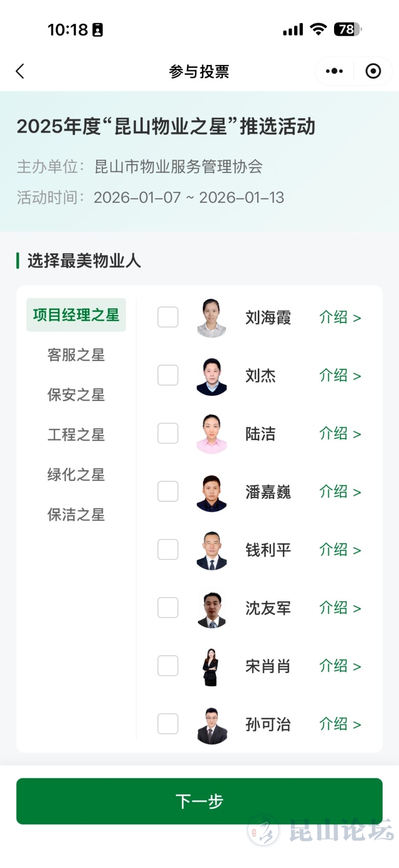
Task: View the 介绍 link for 沈友军
Action: [x=340, y=608]
